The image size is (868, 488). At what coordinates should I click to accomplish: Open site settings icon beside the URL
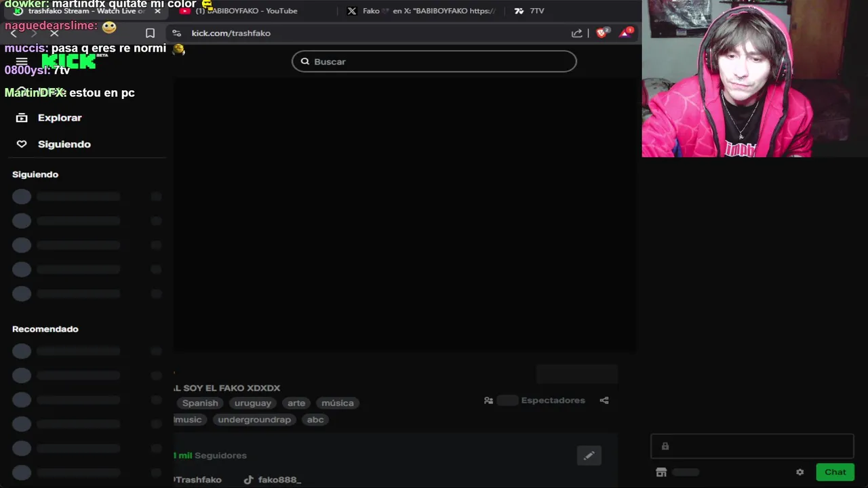pyautogui.click(x=176, y=33)
